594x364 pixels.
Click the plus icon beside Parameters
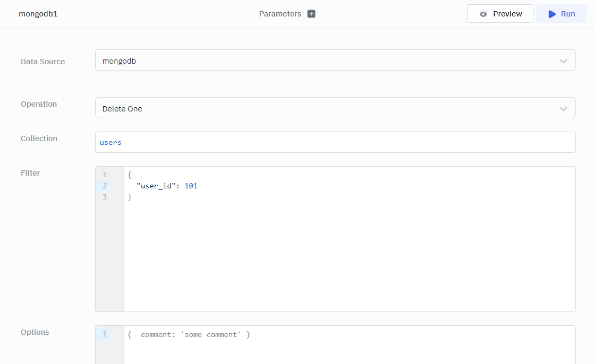coord(311,14)
